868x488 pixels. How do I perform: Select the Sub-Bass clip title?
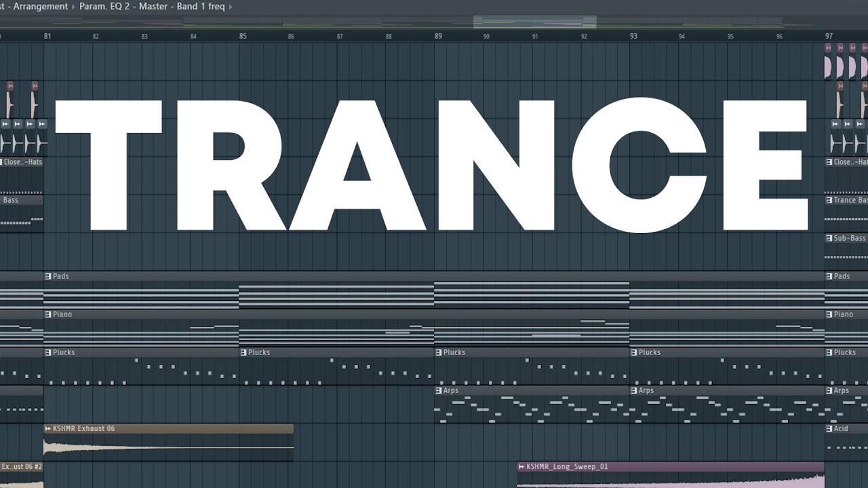pyautogui.click(x=850, y=238)
